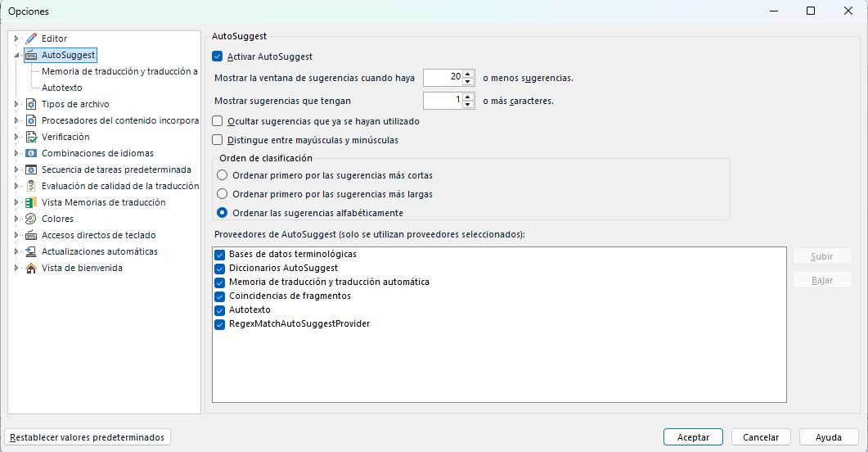Click the Cancelar button
The height and width of the screenshot is (452, 868).
pos(761,437)
